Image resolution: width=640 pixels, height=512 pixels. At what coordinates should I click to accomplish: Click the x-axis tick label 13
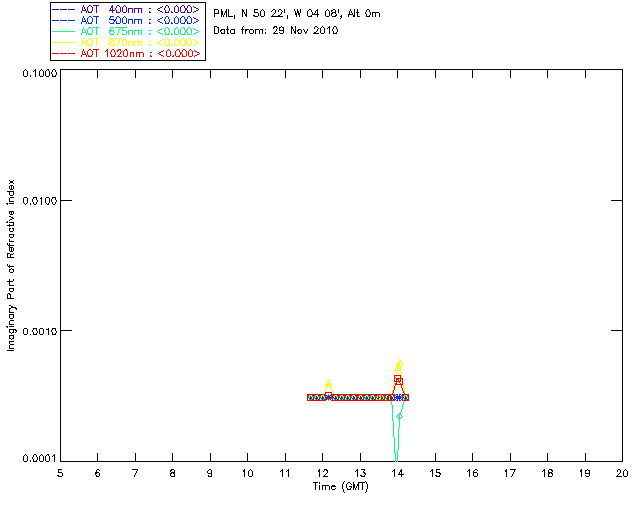tap(360, 474)
